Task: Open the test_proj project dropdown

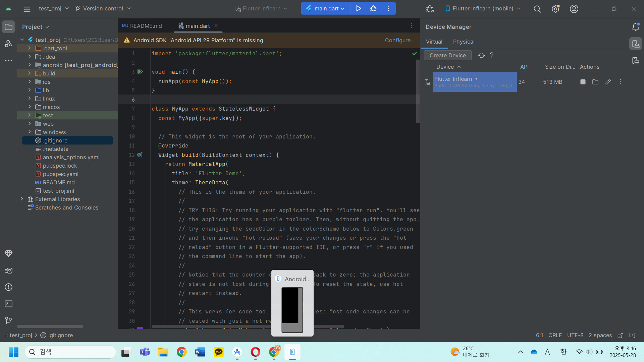Action: point(54,8)
